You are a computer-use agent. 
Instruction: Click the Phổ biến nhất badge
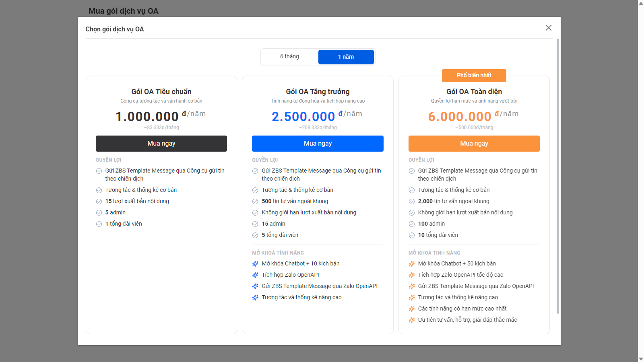(x=474, y=75)
